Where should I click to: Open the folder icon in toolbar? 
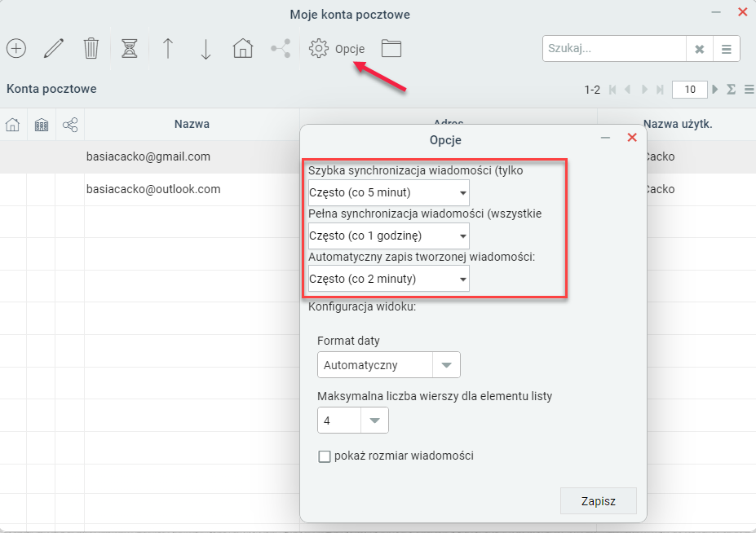click(391, 49)
